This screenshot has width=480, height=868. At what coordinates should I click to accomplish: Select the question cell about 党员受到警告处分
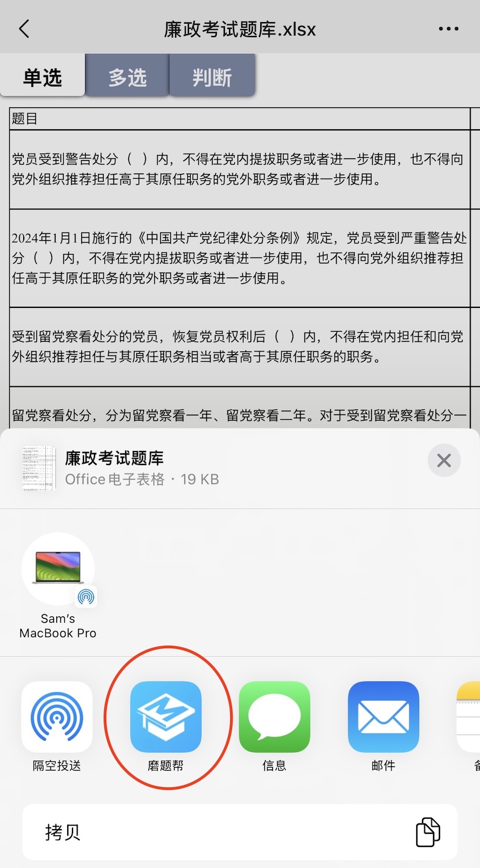tap(239, 169)
